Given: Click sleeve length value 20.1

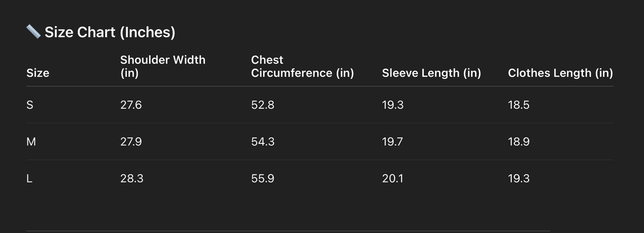Looking at the screenshot, I should pyautogui.click(x=393, y=179).
